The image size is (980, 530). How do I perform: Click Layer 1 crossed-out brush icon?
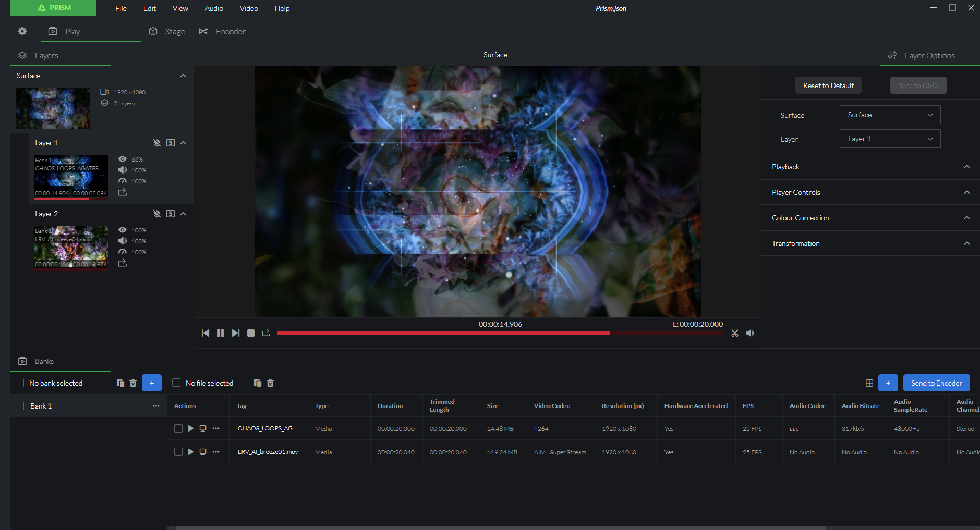pos(156,143)
